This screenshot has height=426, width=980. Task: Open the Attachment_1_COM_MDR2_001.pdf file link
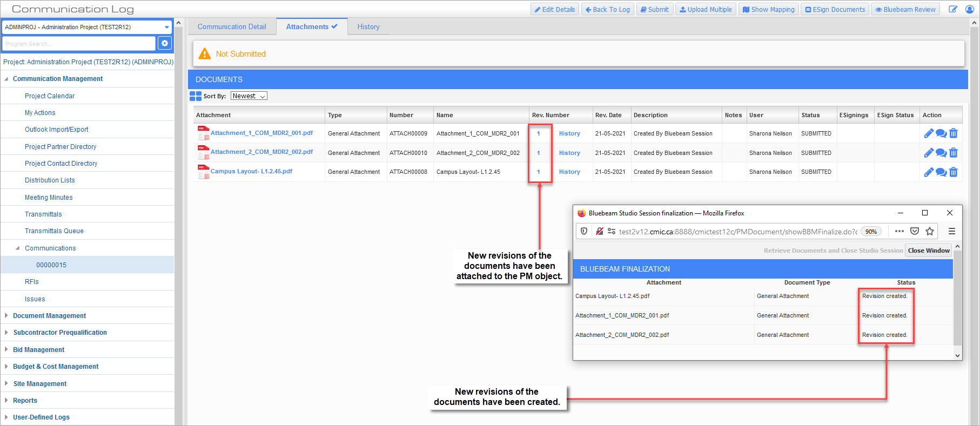(261, 133)
